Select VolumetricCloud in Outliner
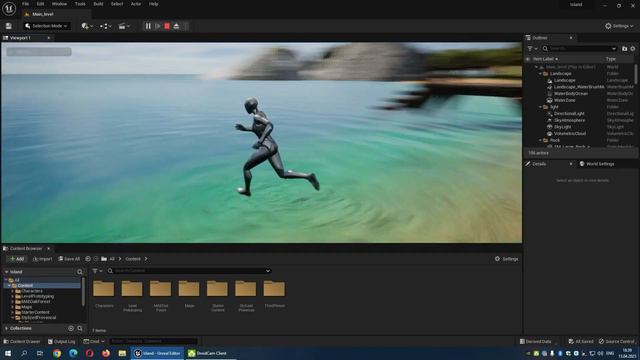Image resolution: width=640 pixels, height=360 pixels. coord(570,133)
